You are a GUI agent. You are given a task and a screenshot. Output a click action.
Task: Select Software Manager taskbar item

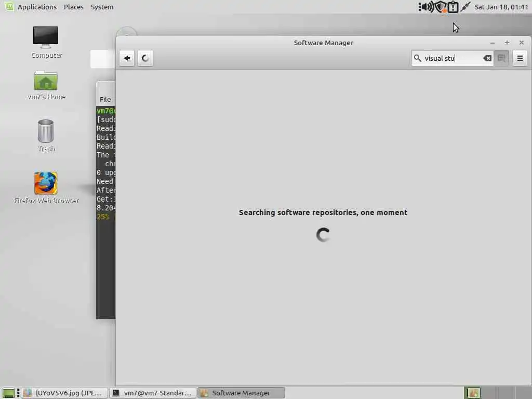pyautogui.click(x=241, y=393)
